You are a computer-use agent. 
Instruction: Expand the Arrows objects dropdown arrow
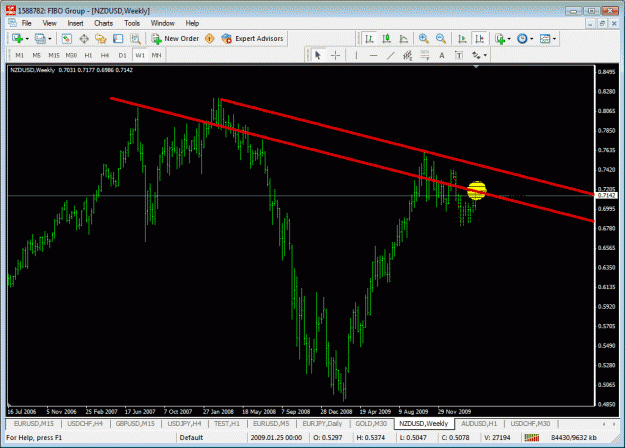pyautogui.click(x=485, y=55)
